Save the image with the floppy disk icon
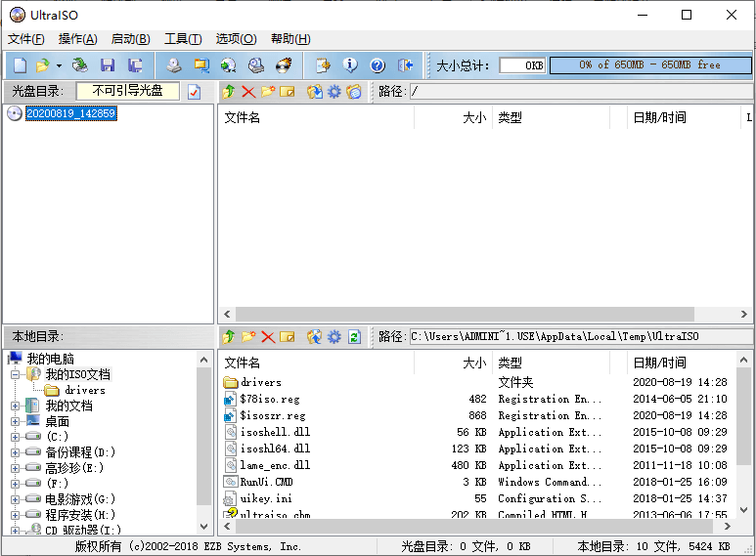 (x=108, y=65)
